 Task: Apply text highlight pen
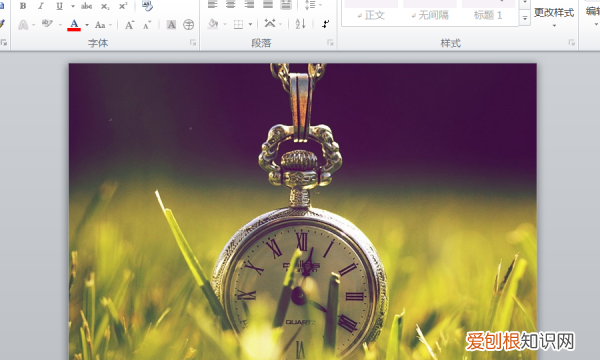tap(47, 24)
